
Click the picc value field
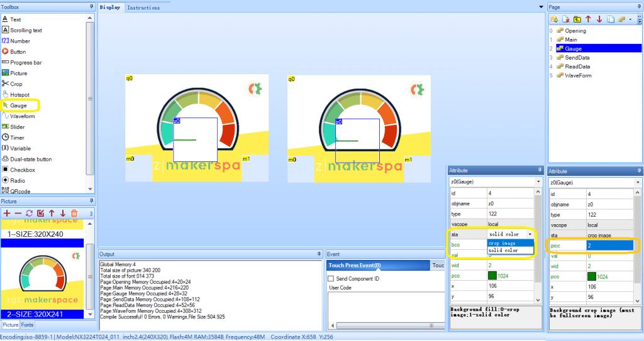pyautogui.click(x=609, y=245)
